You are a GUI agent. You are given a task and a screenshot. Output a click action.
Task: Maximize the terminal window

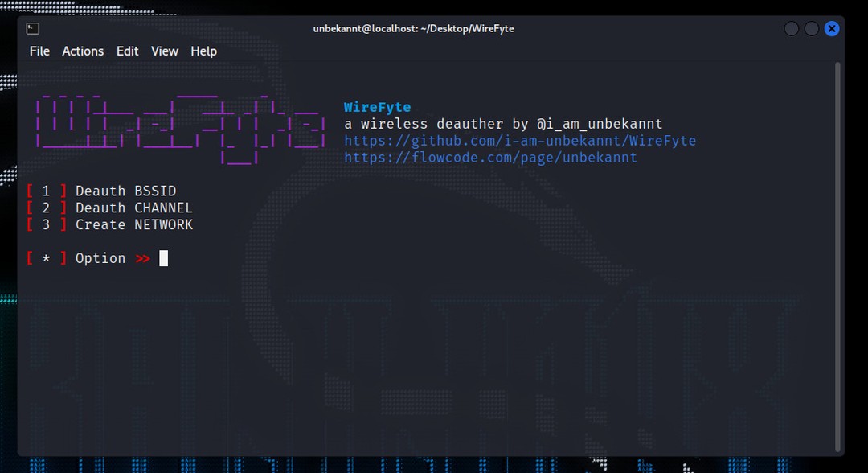[x=812, y=28]
